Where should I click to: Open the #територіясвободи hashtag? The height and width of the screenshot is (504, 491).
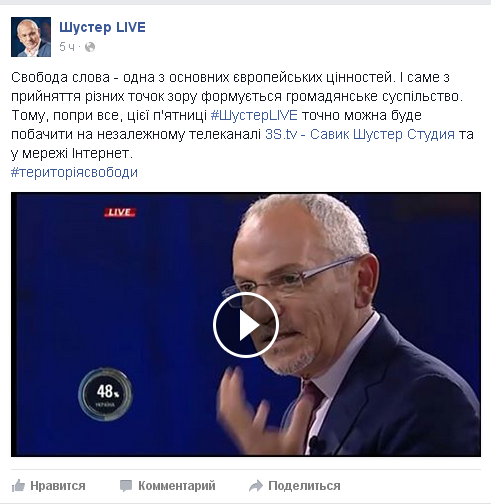tap(74, 172)
